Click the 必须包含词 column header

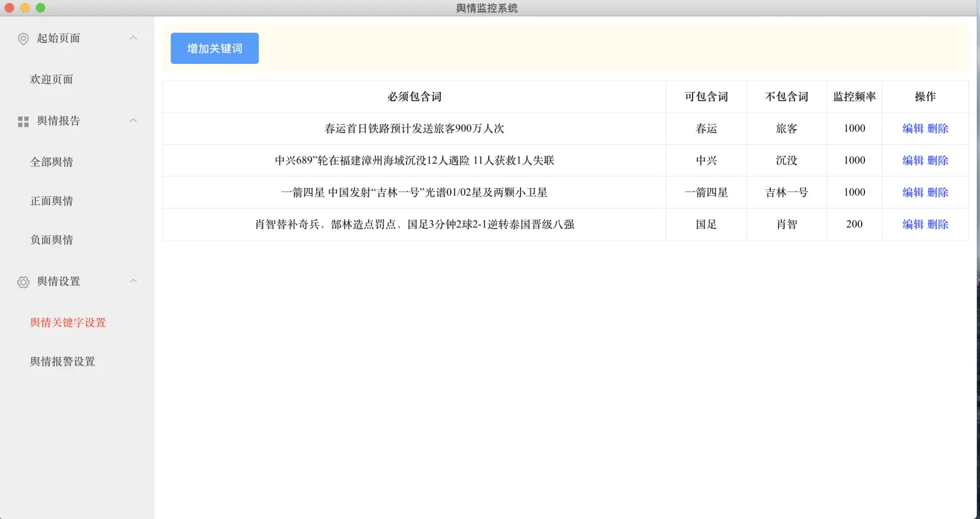[414, 97]
